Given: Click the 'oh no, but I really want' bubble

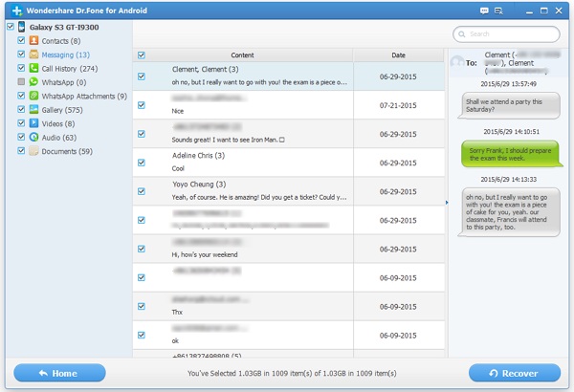Looking at the screenshot, I should coord(509,212).
